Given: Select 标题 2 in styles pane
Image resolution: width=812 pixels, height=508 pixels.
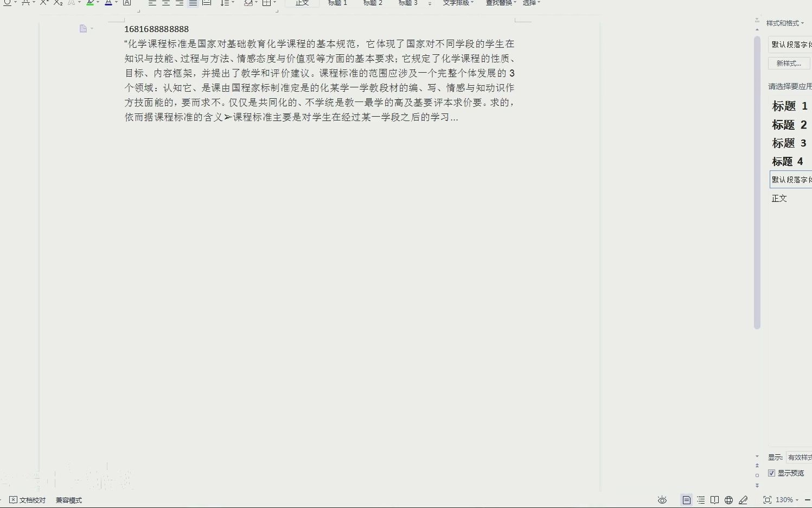Looking at the screenshot, I should coord(790,124).
